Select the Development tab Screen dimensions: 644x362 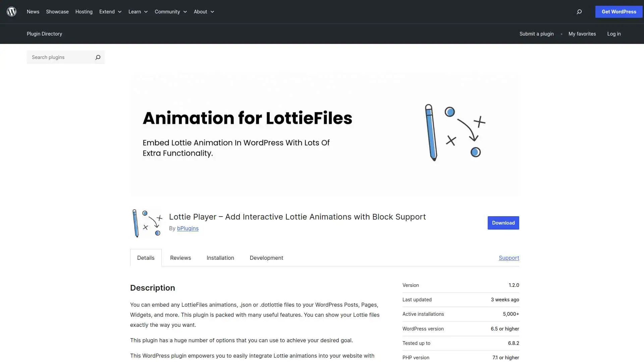(266, 258)
